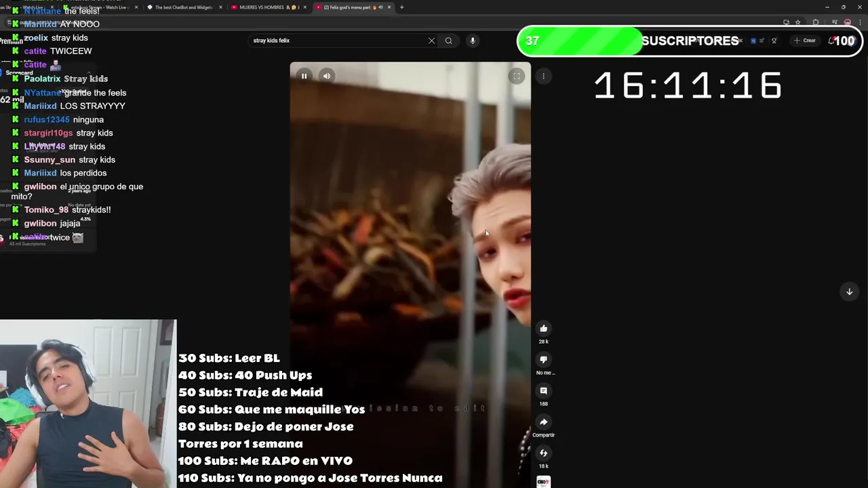Open fullscreen for the Short

[x=517, y=76]
